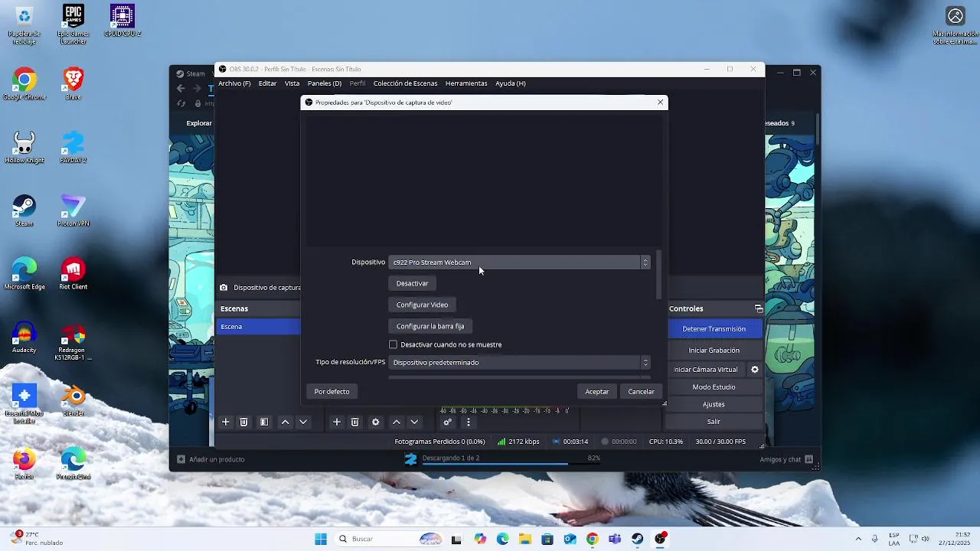
Task: Reset settings with Por defecto button
Action: coord(332,392)
